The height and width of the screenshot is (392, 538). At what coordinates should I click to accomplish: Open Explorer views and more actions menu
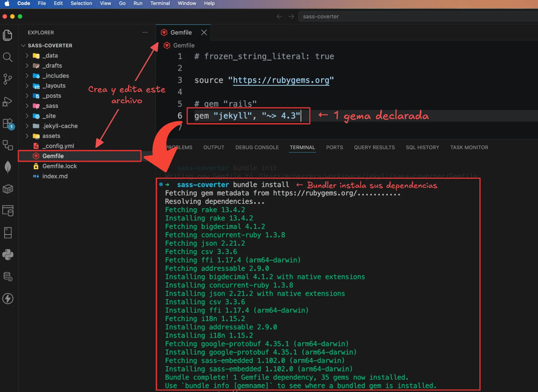click(145, 33)
